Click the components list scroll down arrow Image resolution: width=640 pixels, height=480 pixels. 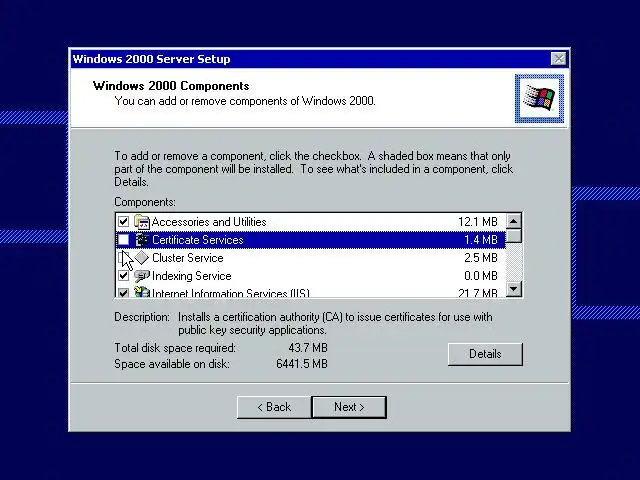click(513, 289)
